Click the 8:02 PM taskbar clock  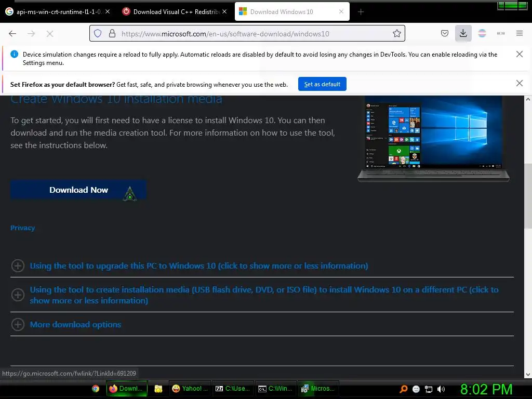click(x=486, y=389)
